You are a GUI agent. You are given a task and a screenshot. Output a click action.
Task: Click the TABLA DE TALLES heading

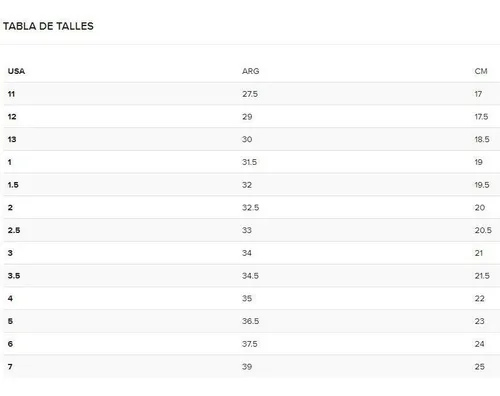48,26
